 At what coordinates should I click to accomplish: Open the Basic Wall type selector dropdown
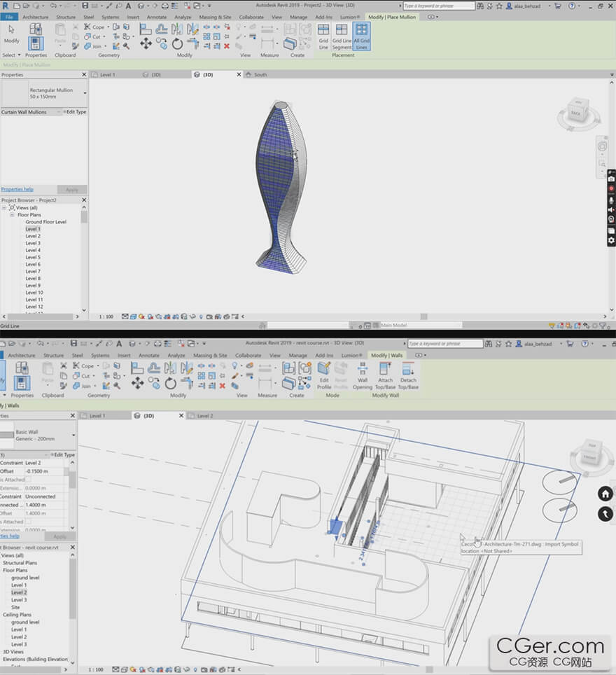pyautogui.click(x=73, y=436)
